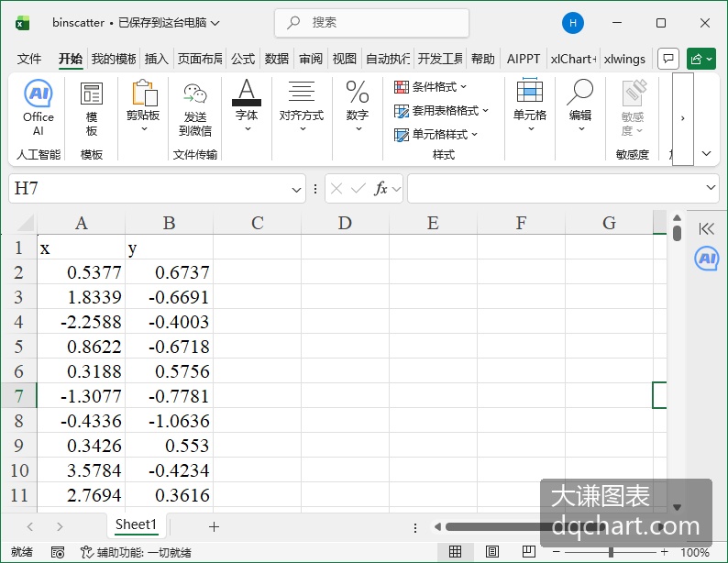Image resolution: width=728 pixels, height=563 pixels.
Task: Select cell with value 3.5784
Action: (x=82, y=470)
